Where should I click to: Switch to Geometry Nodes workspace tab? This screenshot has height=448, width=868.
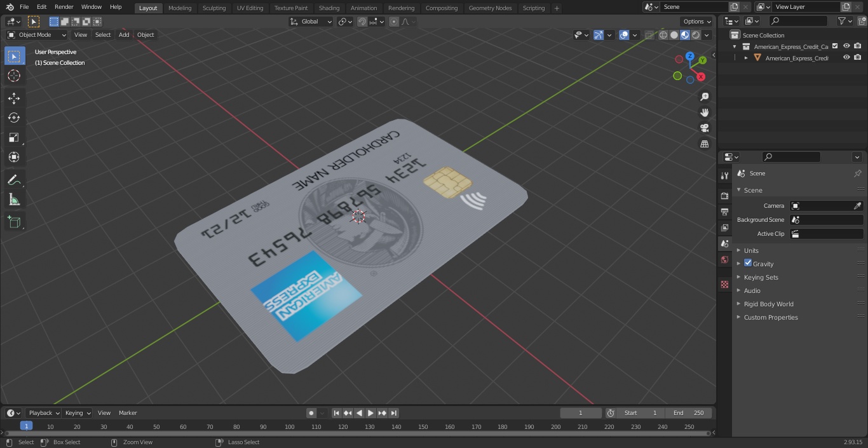click(490, 8)
